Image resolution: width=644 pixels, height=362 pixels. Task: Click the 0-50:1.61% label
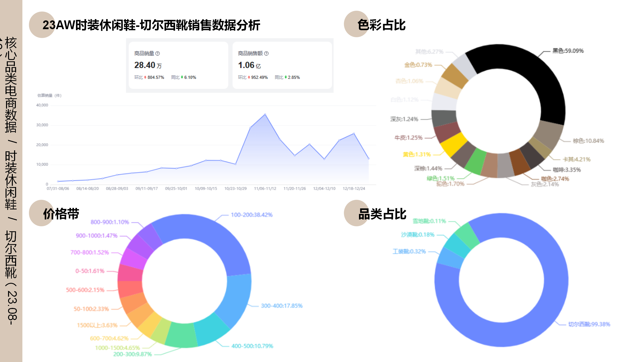90,271
